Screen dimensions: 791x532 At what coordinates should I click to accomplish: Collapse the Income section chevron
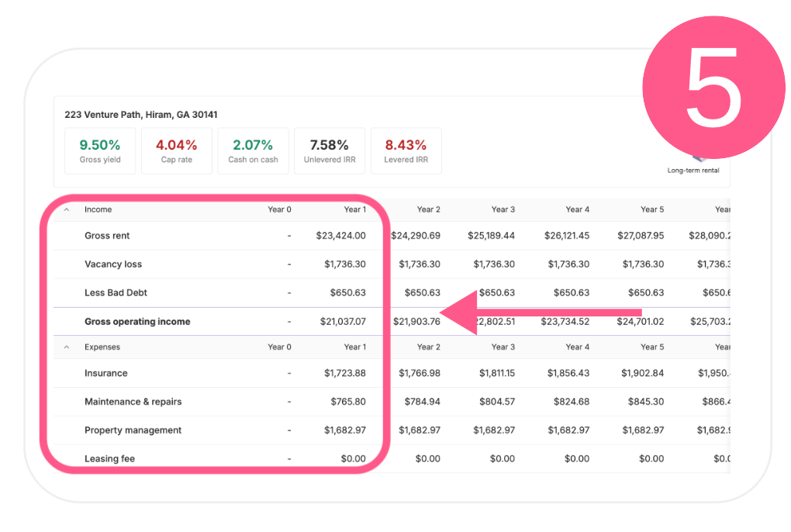[67, 209]
